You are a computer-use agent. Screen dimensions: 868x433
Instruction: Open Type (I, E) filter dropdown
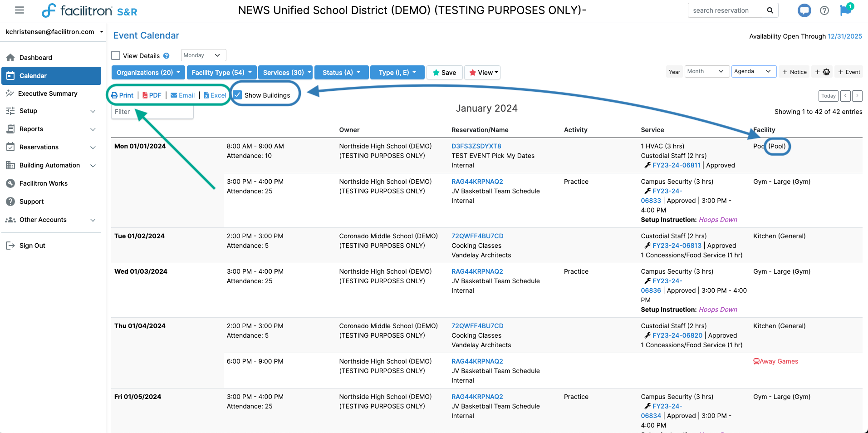[397, 73]
